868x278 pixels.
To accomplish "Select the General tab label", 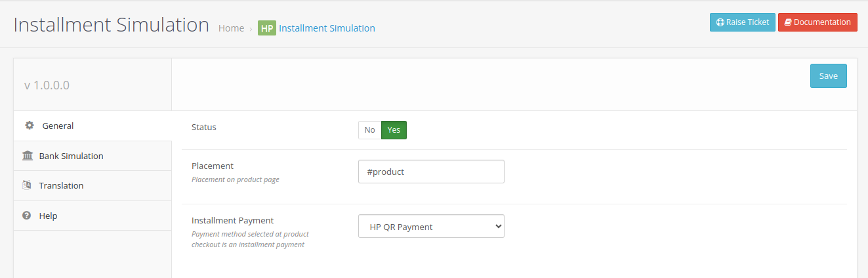I will pos(58,126).
